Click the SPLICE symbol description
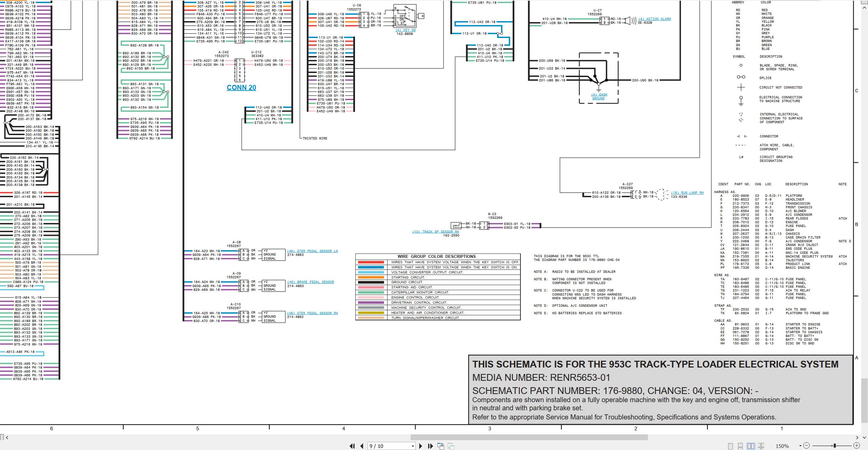The width and height of the screenshot is (868, 450). (x=765, y=78)
